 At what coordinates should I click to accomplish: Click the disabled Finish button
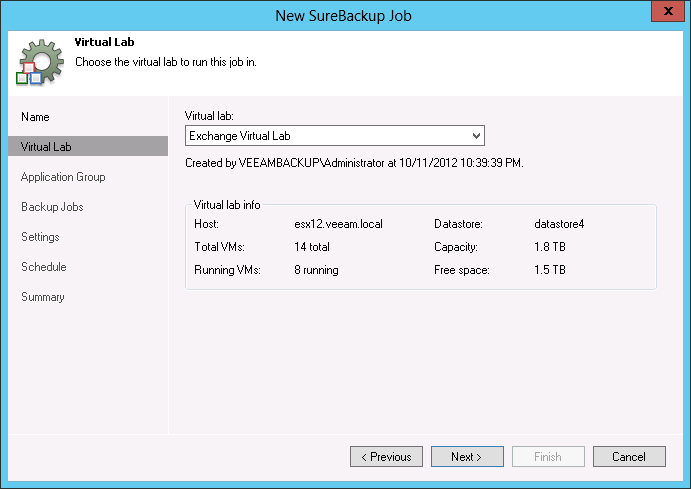(548, 456)
